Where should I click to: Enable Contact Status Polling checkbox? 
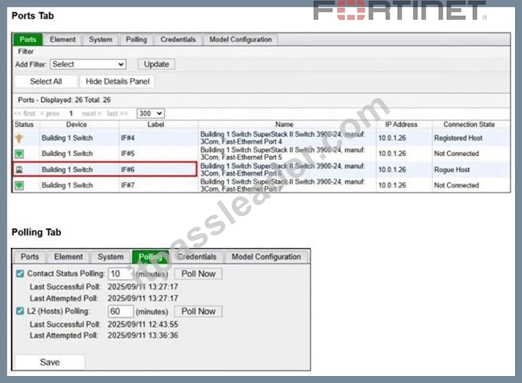tap(20, 274)
